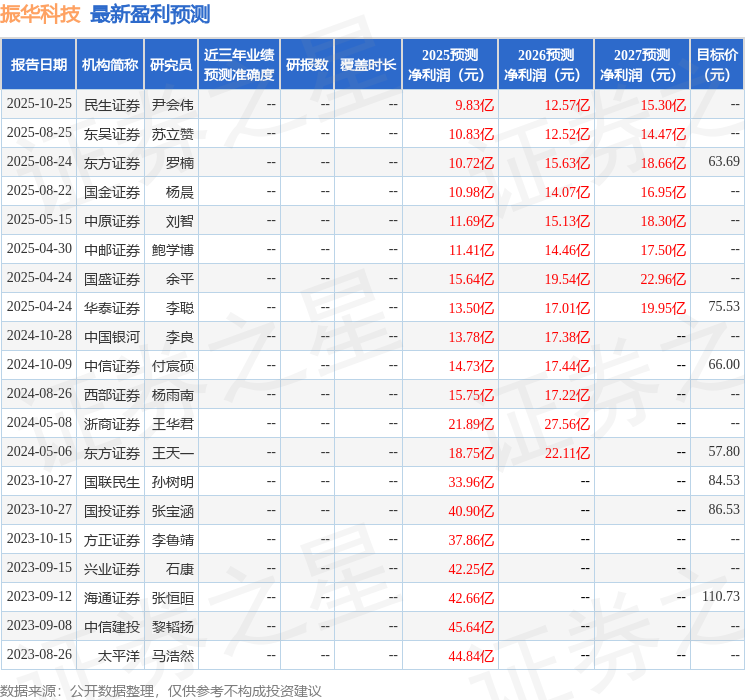Select the 2026预测净利润 column header

coord(546,65)
